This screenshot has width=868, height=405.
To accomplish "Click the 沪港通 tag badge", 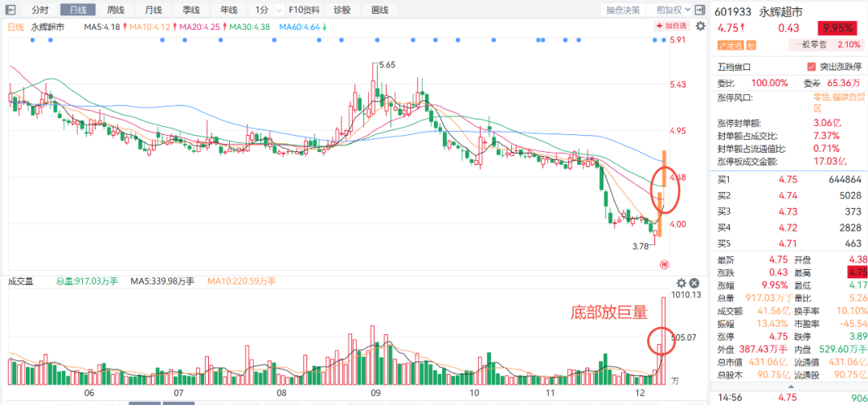I will coord(731,46).
